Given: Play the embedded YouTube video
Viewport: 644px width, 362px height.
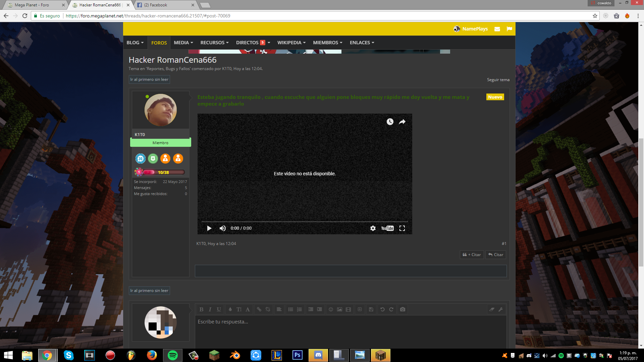Looking at the screenshot, I should point(209,228).
